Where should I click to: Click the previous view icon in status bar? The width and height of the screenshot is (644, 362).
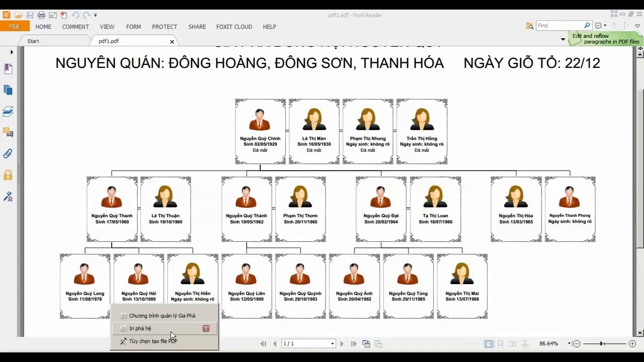coord(366,344)
